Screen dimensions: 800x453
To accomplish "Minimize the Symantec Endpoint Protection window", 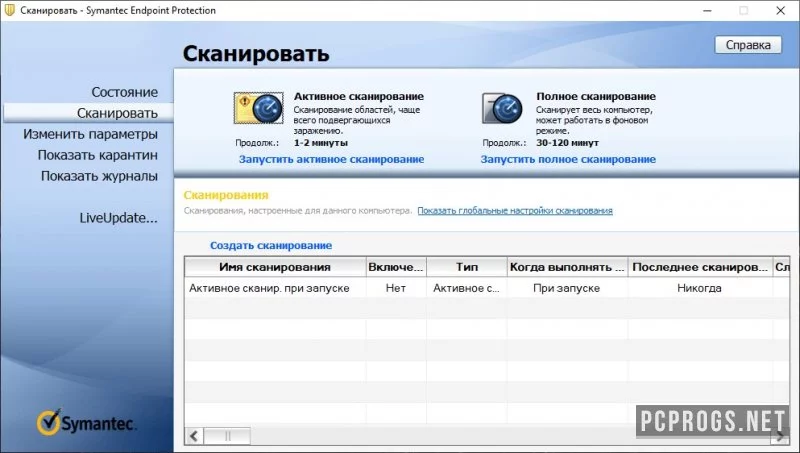I will tap(707, 11).
